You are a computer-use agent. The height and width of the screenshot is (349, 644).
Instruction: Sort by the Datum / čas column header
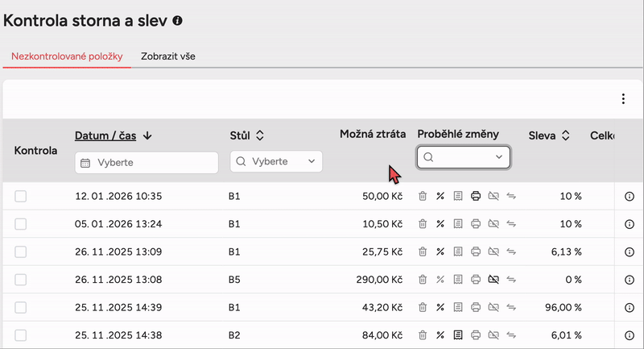coord(114,135)
